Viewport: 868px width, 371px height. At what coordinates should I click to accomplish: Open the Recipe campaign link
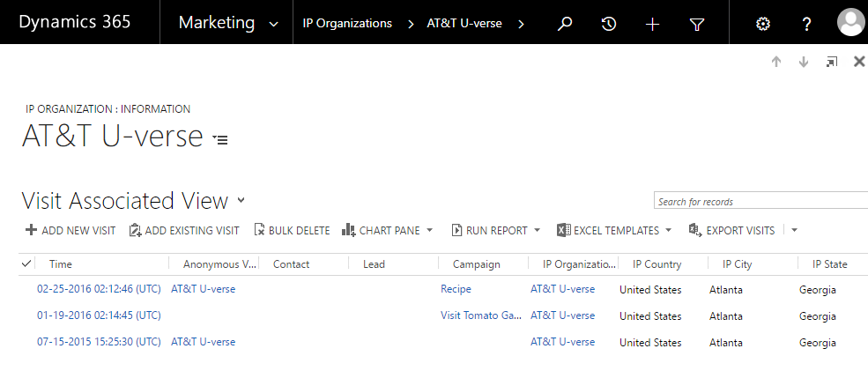456,289
